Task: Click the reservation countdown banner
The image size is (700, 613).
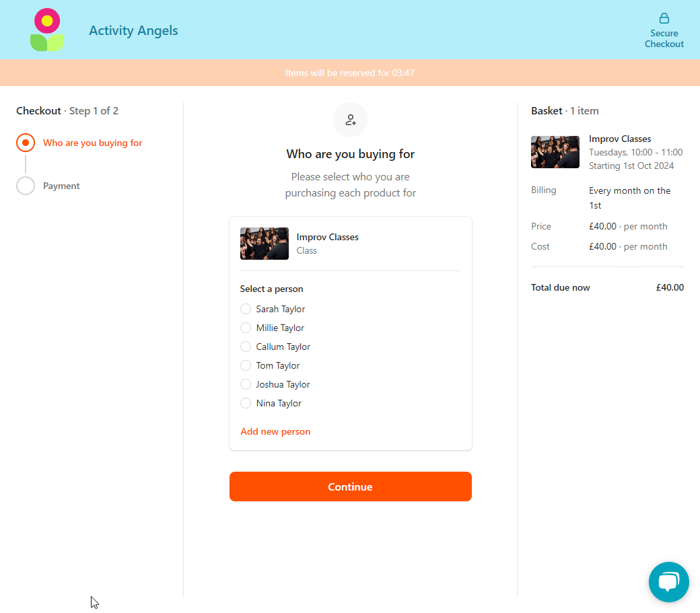Action: [350, 73]
